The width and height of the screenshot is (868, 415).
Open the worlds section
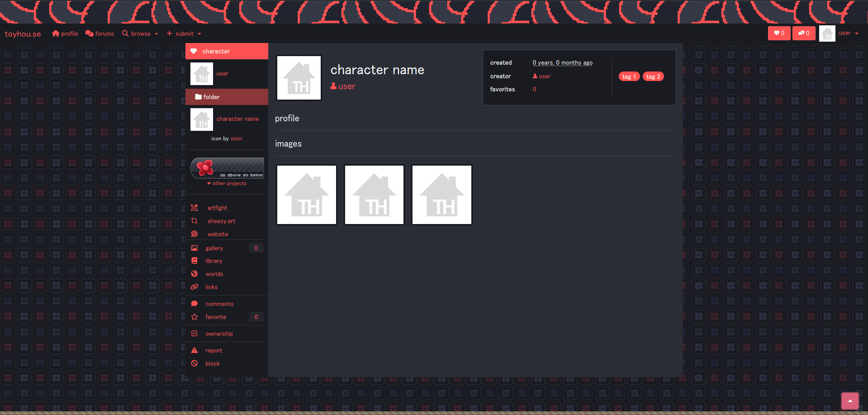(214, 274)
